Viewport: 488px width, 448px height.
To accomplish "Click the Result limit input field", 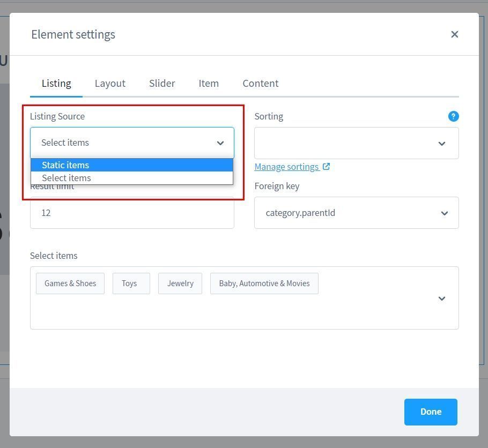I will click(132, 213).
